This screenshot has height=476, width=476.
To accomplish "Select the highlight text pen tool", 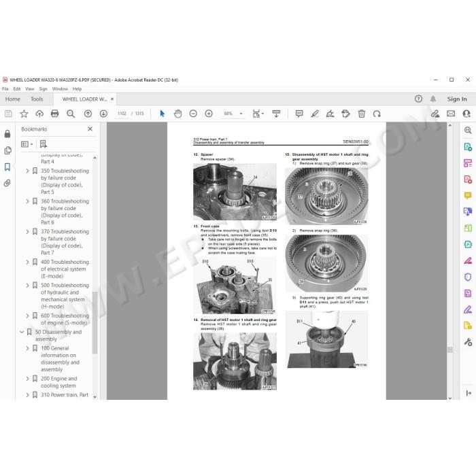I will (315, 114).
